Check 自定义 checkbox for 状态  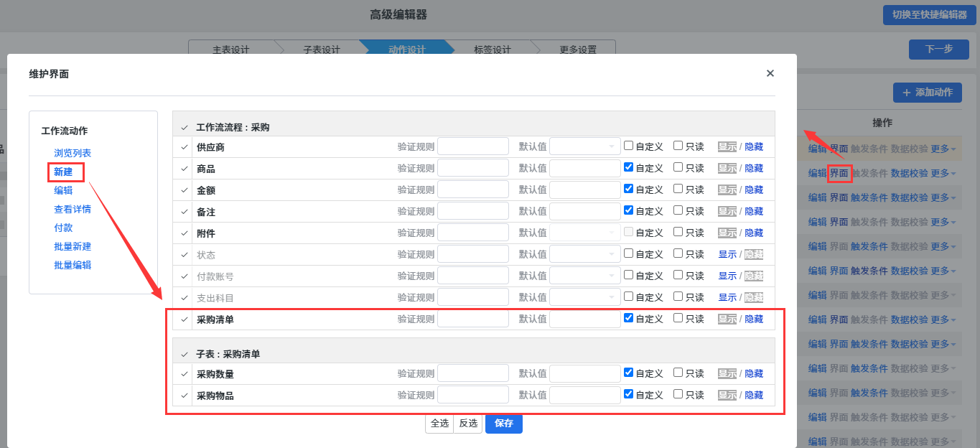[629, 253]
